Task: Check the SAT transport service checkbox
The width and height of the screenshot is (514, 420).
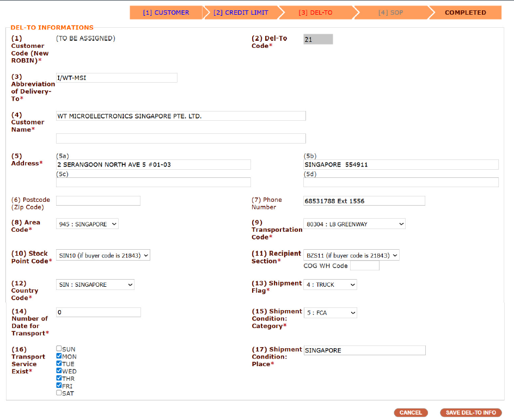Action: click(59, 393)
